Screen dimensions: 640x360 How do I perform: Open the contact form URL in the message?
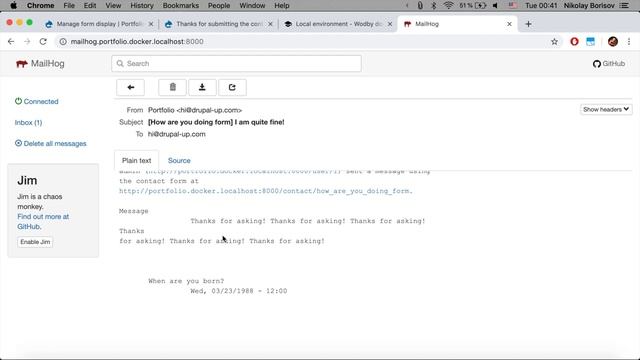click(266, 191)
